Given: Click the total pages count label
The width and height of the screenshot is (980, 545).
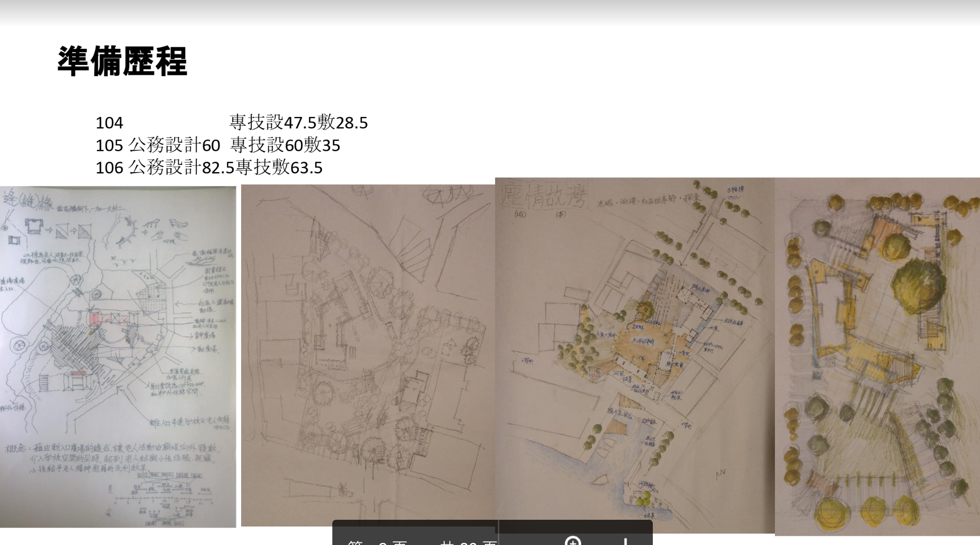Looking at the screenshot, I should click(468, 542).
